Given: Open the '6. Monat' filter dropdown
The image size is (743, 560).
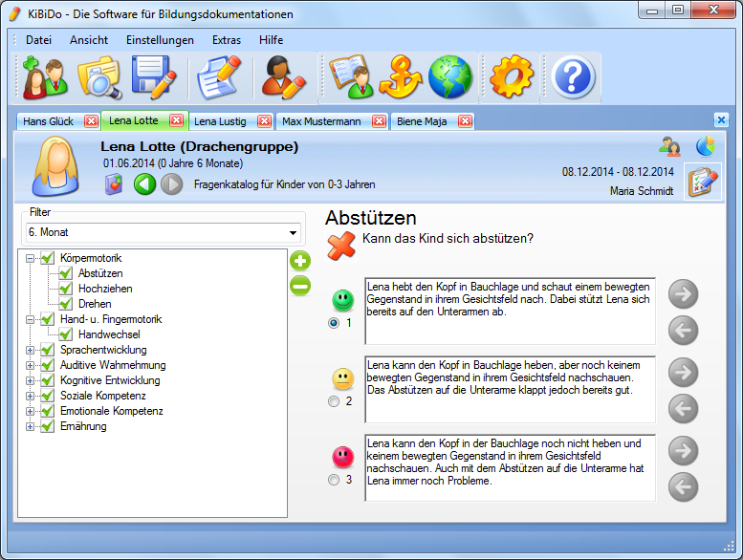Looking at the screenshot, I should (x=292, y=233).
